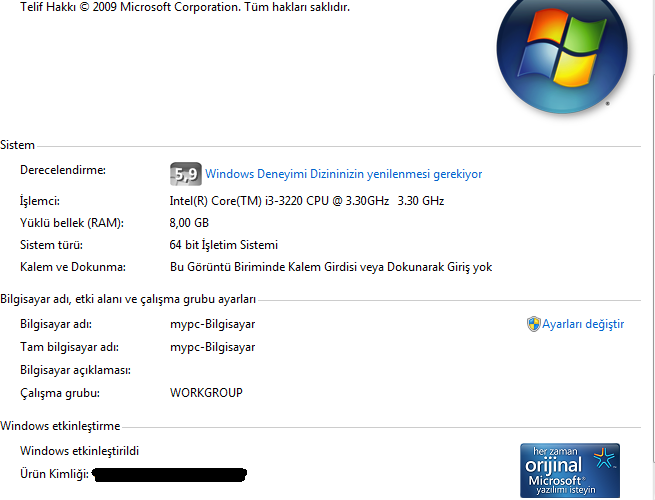Click the Sistem türü label
655x500 pixels.
[x=51, y=244]
